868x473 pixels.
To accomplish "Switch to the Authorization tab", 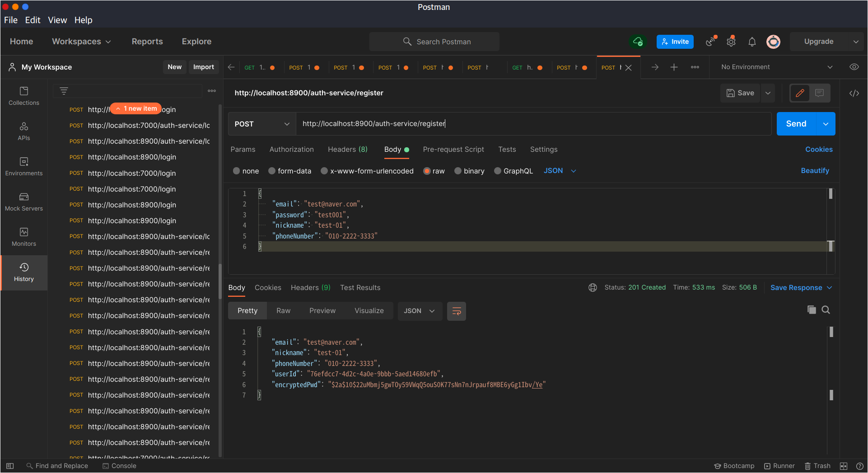I will (x=291, y=150).
